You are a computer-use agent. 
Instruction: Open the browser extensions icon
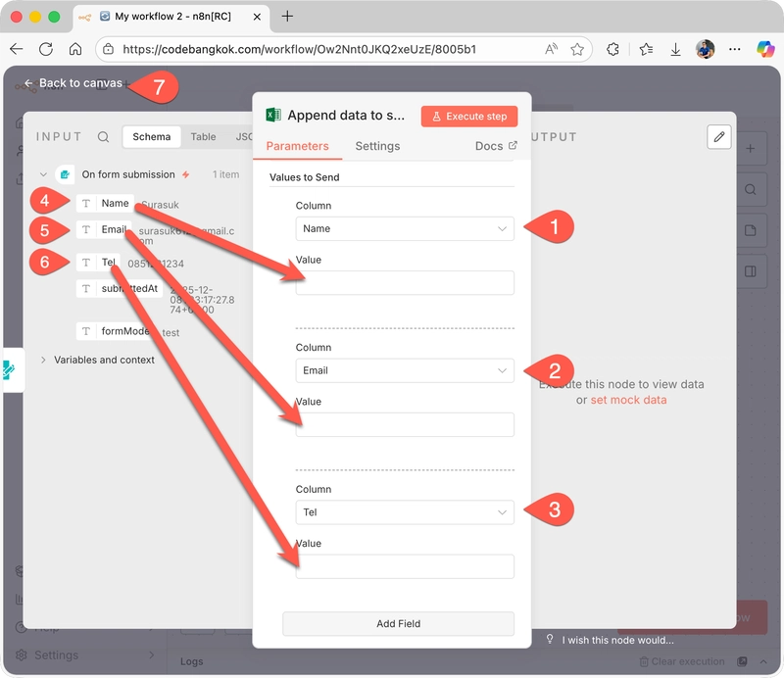pos(613,49)
